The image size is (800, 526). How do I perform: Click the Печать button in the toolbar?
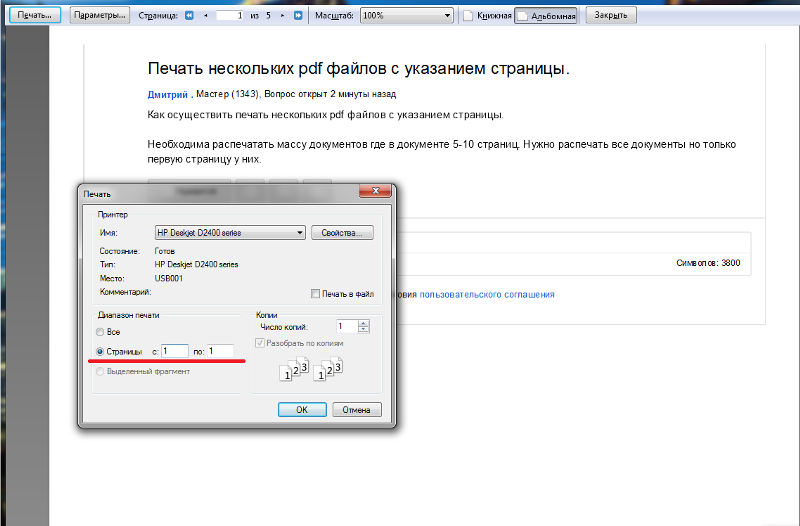coord(33,16)
